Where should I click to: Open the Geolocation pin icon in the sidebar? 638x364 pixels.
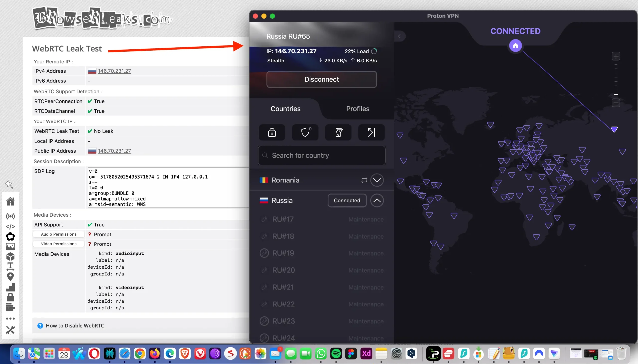[10, 277]
